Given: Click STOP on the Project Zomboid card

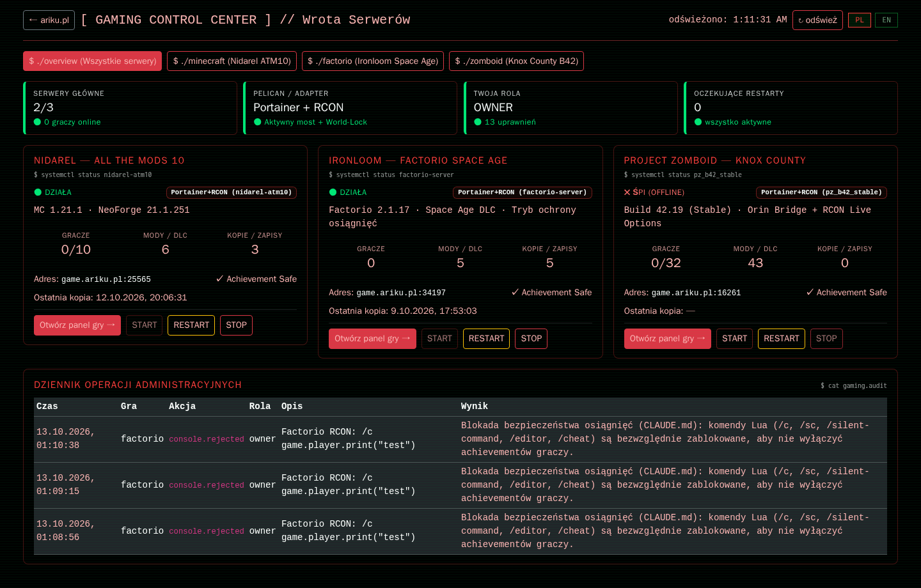Looking at the screenshot, I should (x=826, y=339).
